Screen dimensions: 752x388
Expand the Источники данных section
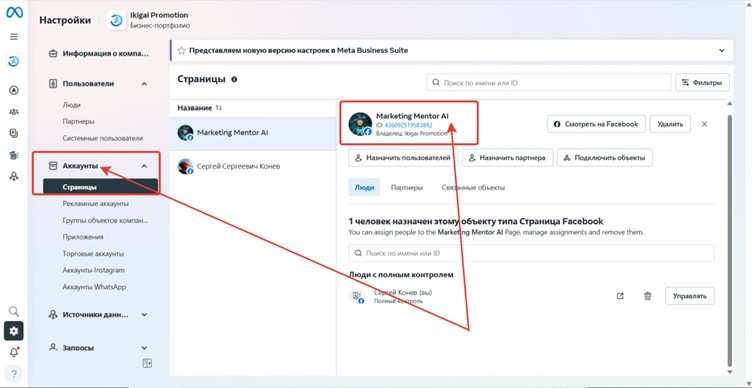144,315
